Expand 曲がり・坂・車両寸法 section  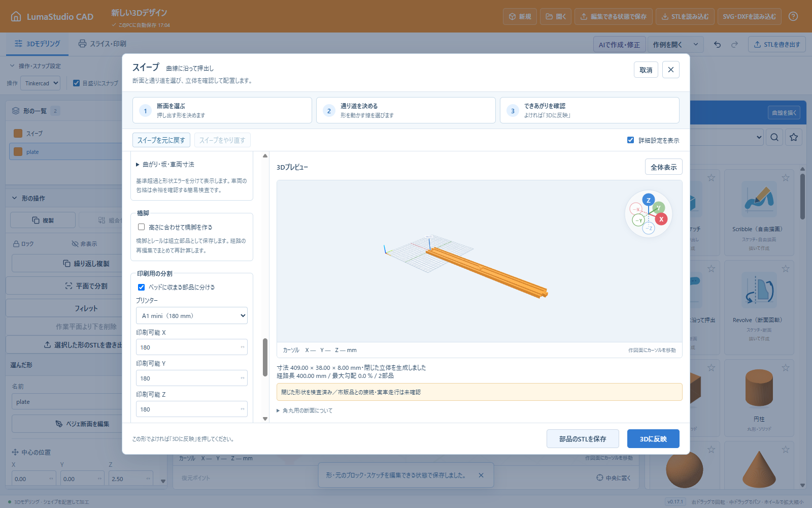165,165
